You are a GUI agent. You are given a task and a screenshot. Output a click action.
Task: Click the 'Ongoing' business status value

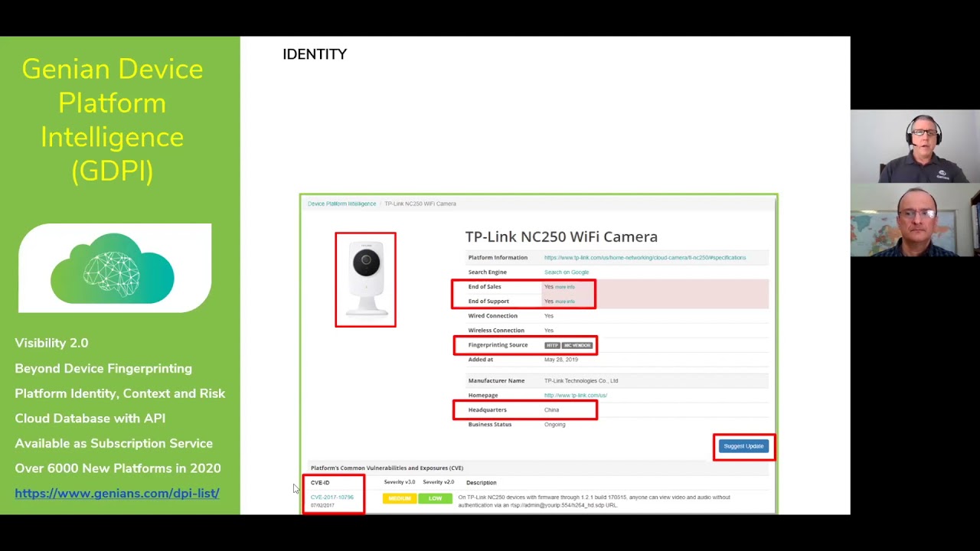pos(554,425)
